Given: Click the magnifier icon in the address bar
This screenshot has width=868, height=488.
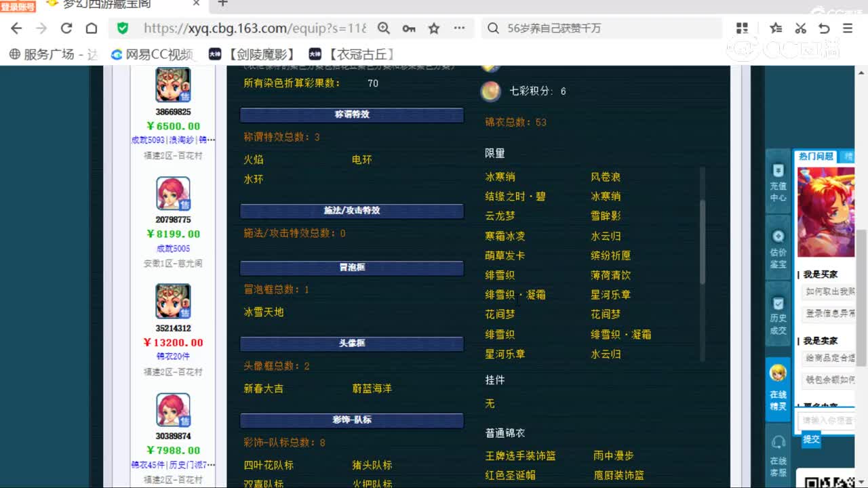Looking at the screenshot, I should point(384,28).
